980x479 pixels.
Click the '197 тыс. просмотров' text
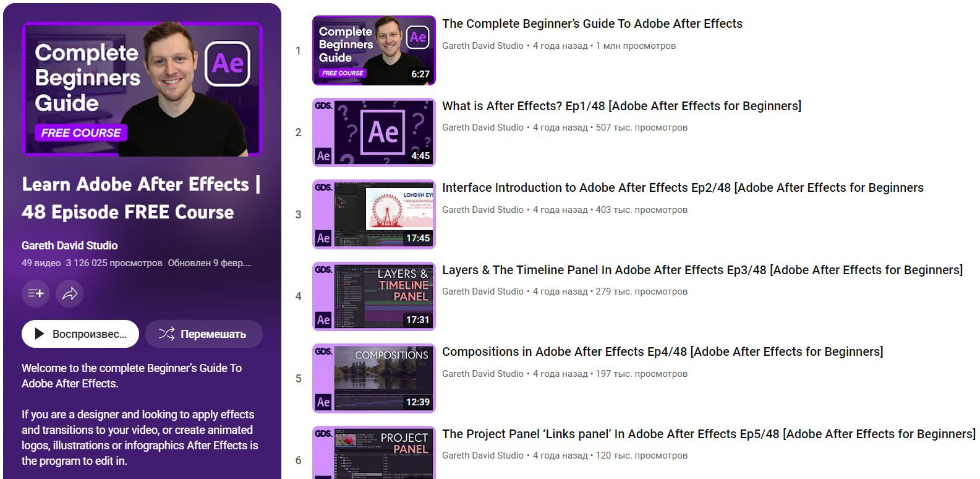641,374
